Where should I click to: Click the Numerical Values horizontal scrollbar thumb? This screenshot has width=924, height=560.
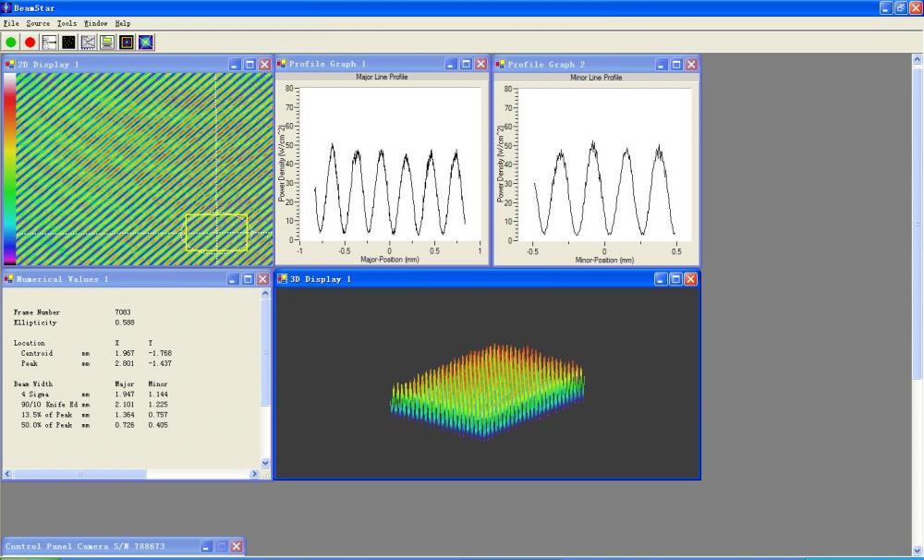pos(79,474)
